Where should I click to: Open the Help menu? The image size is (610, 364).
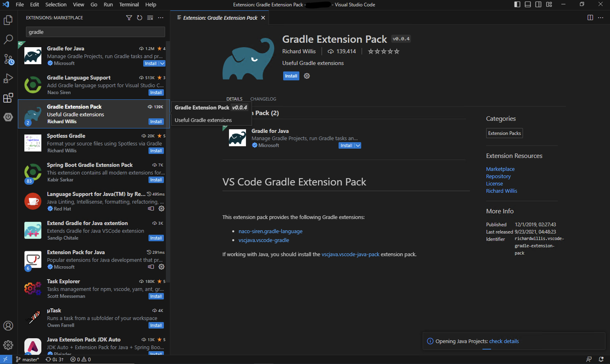coord(151,4)
